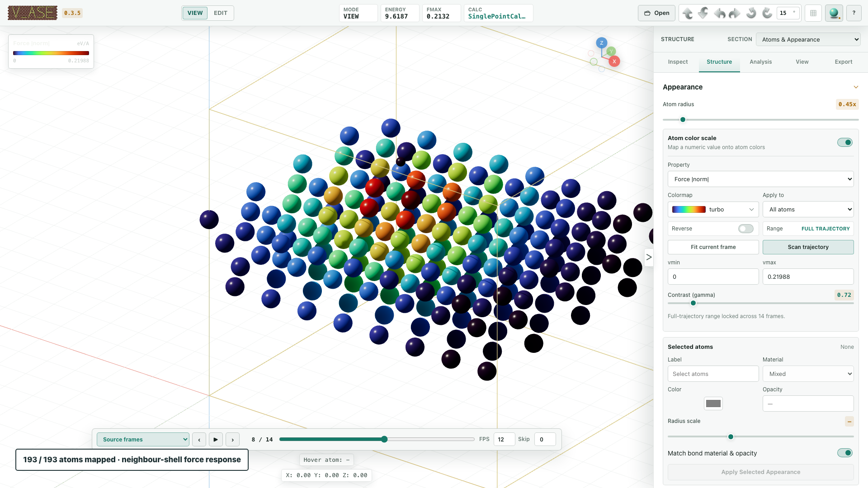Click the Skip input field
The width and height of the screenshot is (868, 488).
click(545, 440)
